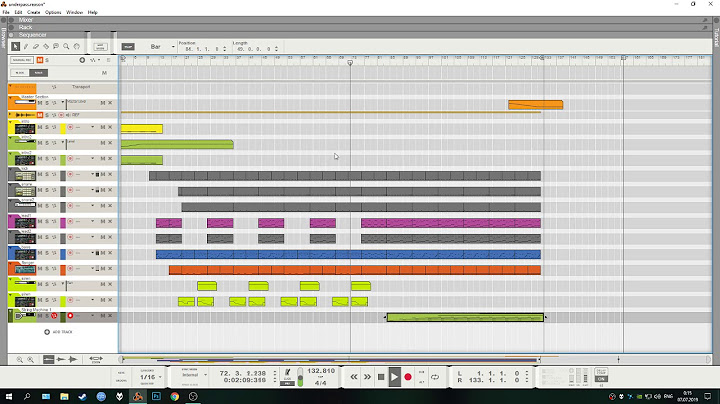Click the Fast Forward transport button

tap(367, 377)
